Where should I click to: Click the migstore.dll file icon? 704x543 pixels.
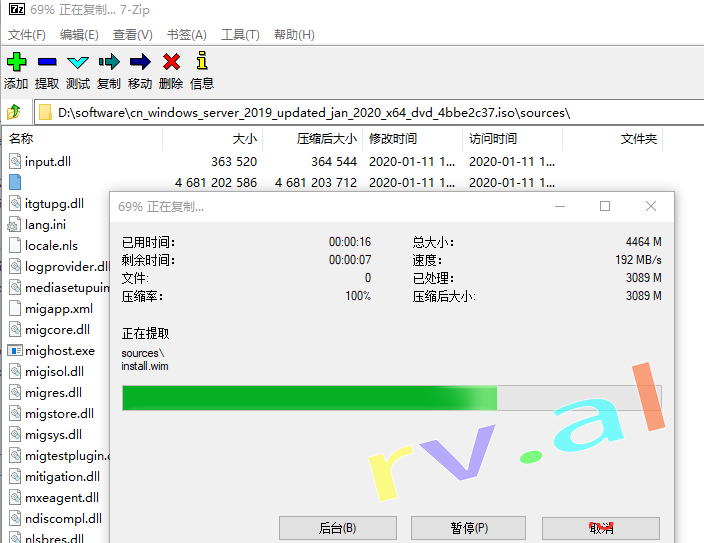pos(15,413)
